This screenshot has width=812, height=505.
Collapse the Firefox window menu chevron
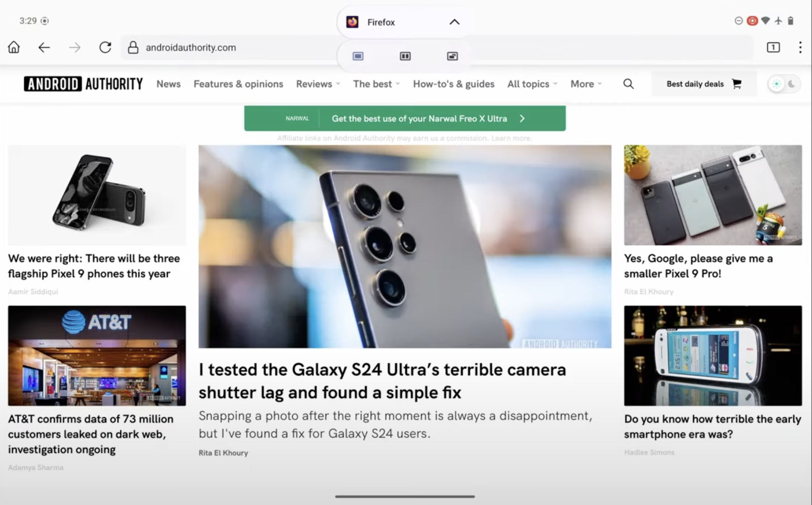click(x=454, y=22)
